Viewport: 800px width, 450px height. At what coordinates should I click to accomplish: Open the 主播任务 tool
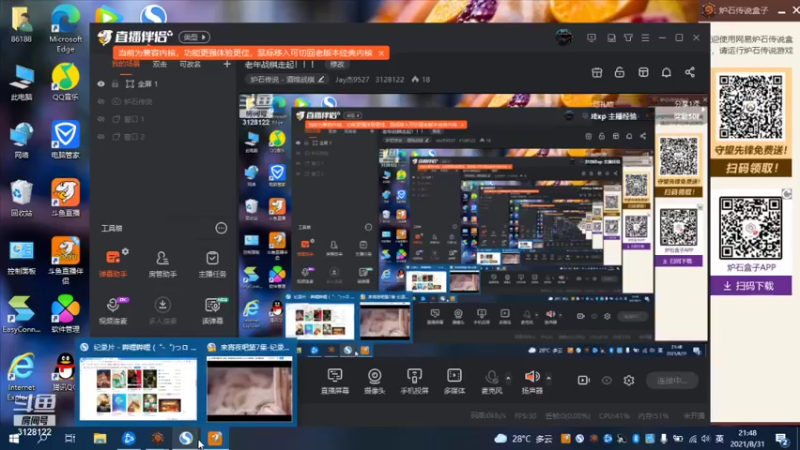(212, 264)
